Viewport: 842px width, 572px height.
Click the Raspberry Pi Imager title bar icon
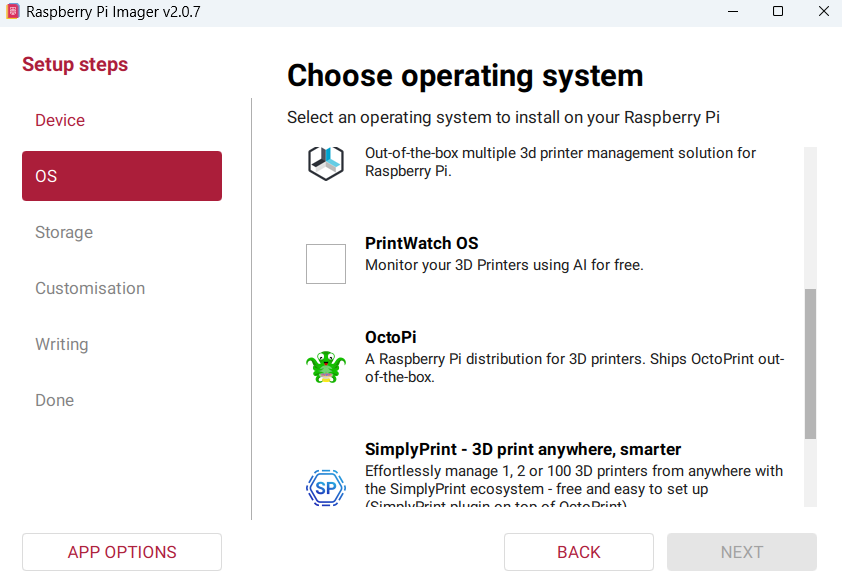(13, 11)
